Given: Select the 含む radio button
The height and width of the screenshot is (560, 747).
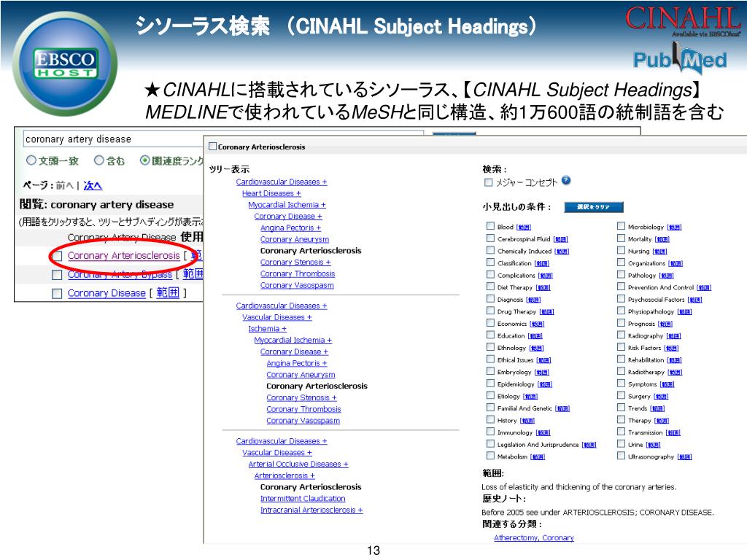Looking at the screenshot, I should coord(98,160).
